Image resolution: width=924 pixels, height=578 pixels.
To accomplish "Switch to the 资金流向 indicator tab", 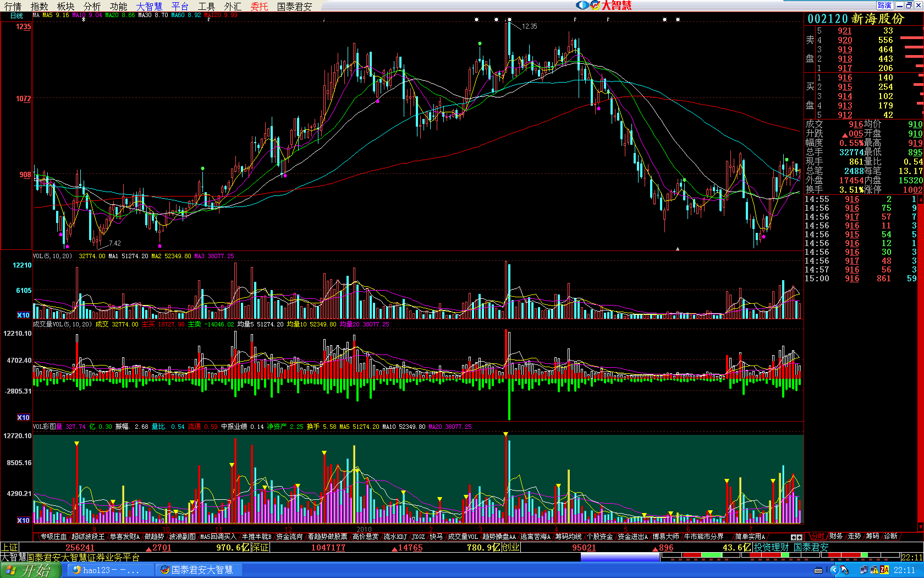I will 289,537.
